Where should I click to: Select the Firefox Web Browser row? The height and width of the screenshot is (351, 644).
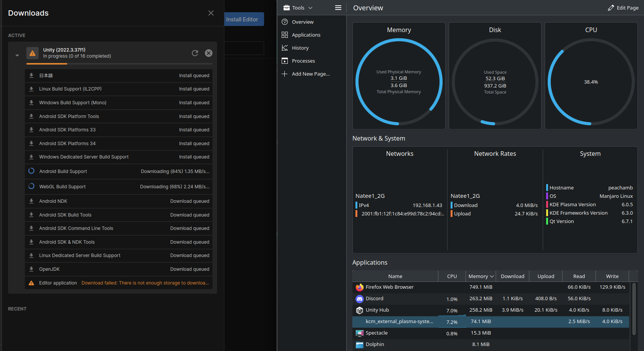(389, 287)
